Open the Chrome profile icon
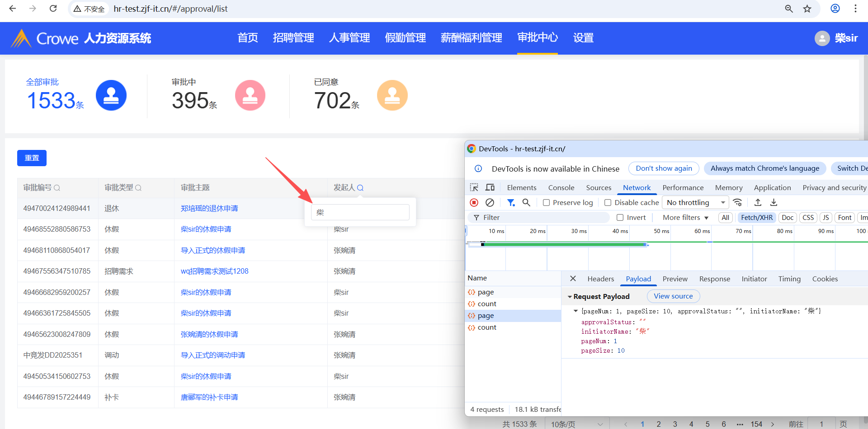868x429 pixels. tap(835, 9)
